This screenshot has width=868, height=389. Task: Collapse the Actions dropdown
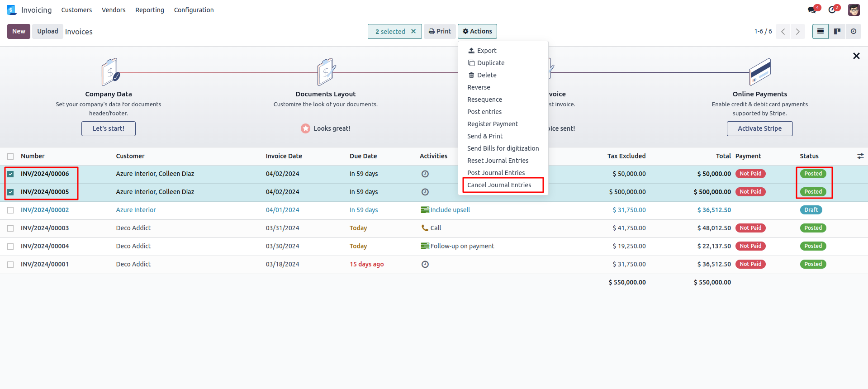click(477, 31)
